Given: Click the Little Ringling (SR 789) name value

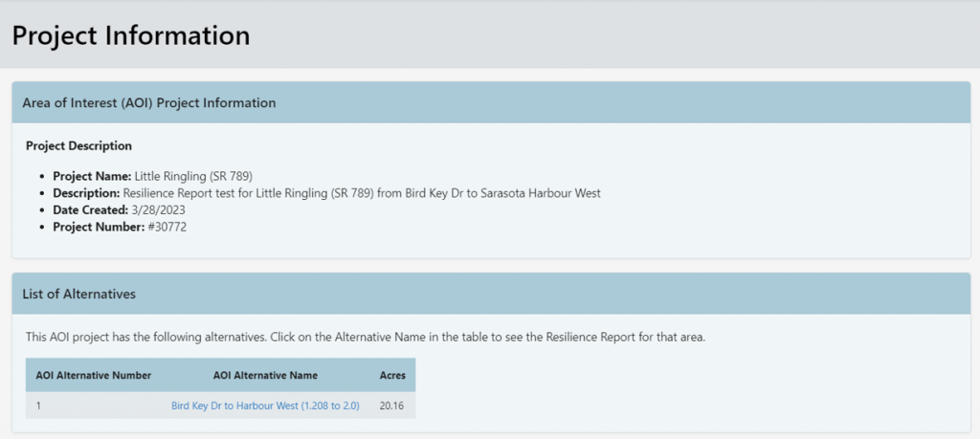Looking at the screenshot, I should 193,176.
